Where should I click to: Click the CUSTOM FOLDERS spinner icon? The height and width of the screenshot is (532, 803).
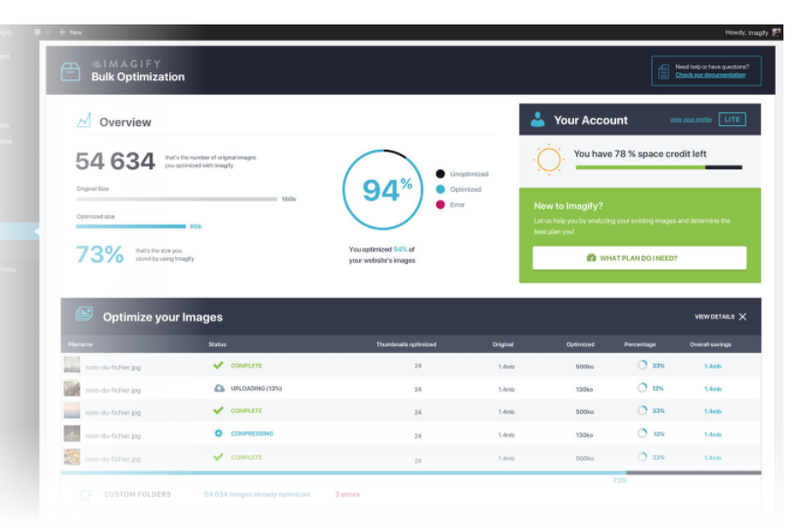pyautogui.click(x=85, y=494)
